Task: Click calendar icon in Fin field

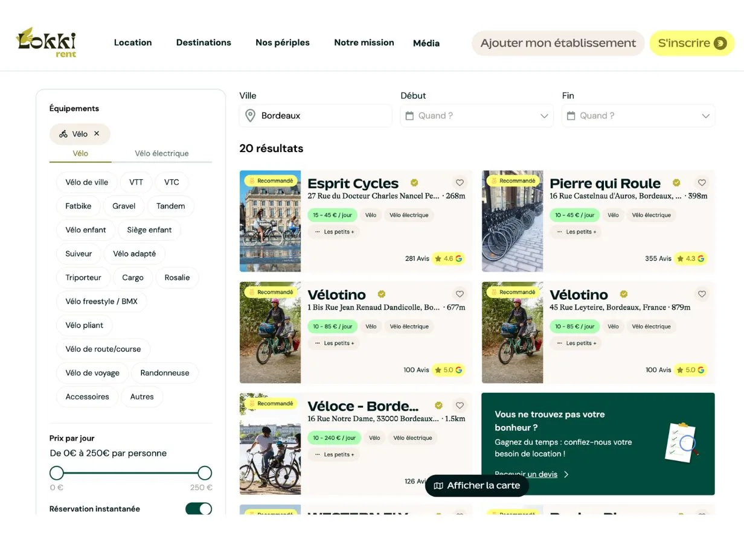Action: click(571, 115)
